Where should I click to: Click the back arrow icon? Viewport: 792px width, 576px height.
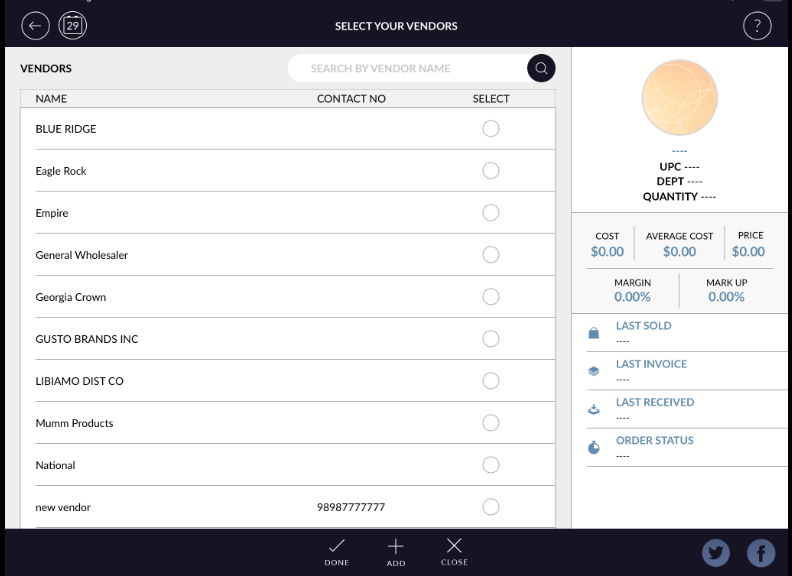(x=35, y=26)
